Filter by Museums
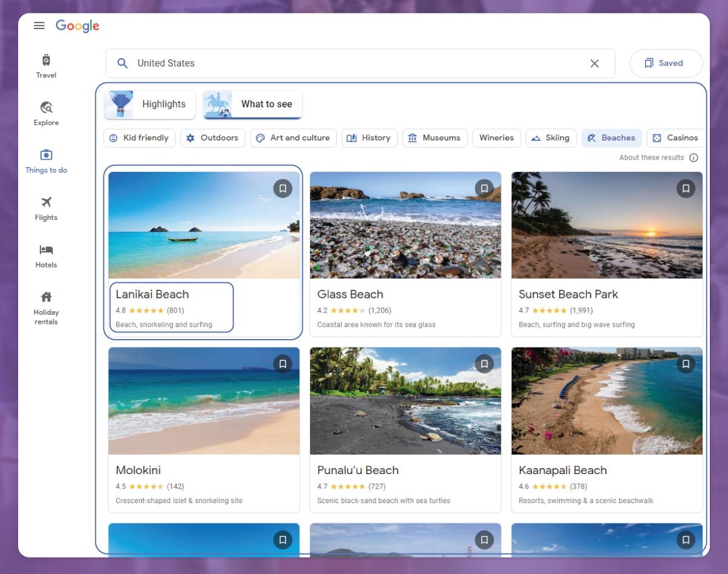728x574 pixels. point(435,138)
